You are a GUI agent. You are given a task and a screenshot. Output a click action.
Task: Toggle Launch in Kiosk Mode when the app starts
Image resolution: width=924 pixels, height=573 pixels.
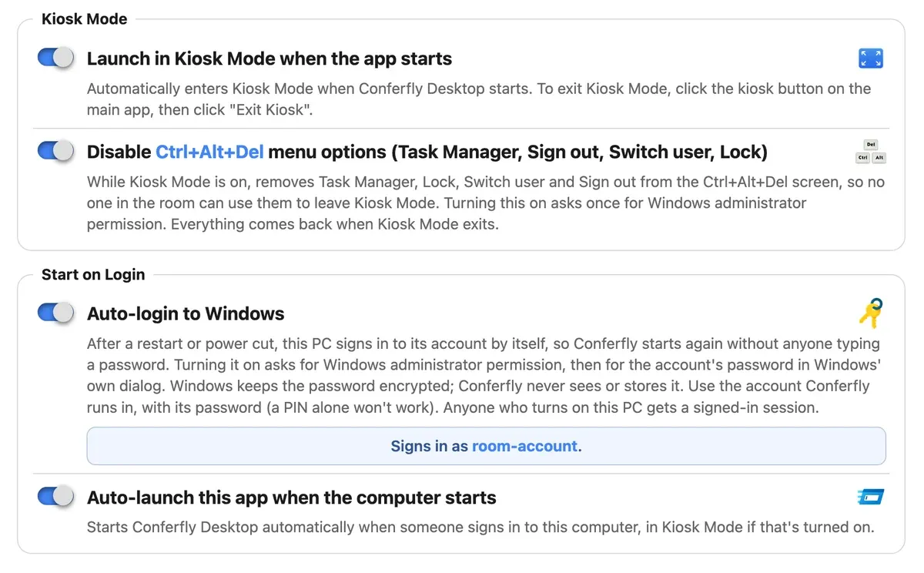point(56,58)
